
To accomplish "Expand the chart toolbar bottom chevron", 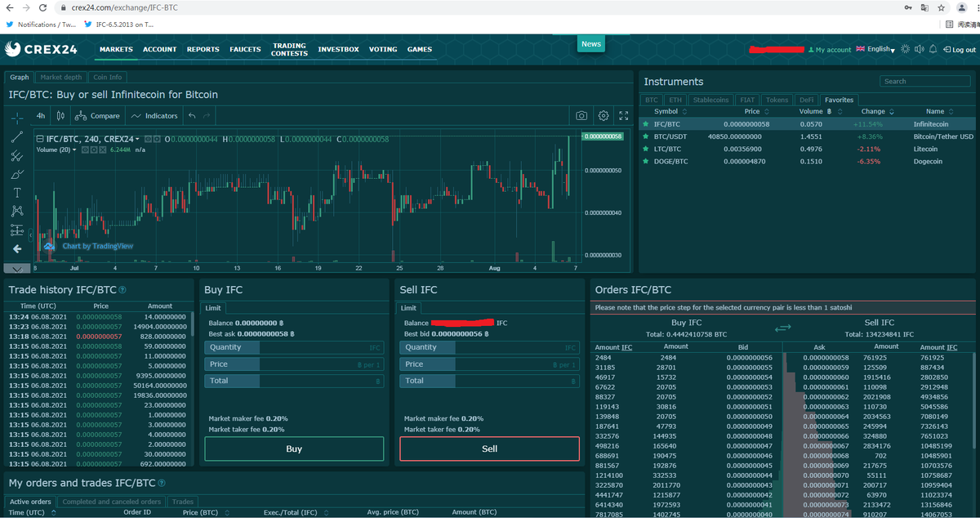I will pos(17,268).
